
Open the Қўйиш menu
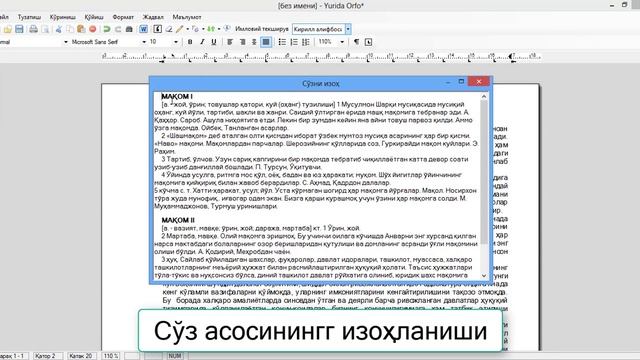[x=94, y=17]
